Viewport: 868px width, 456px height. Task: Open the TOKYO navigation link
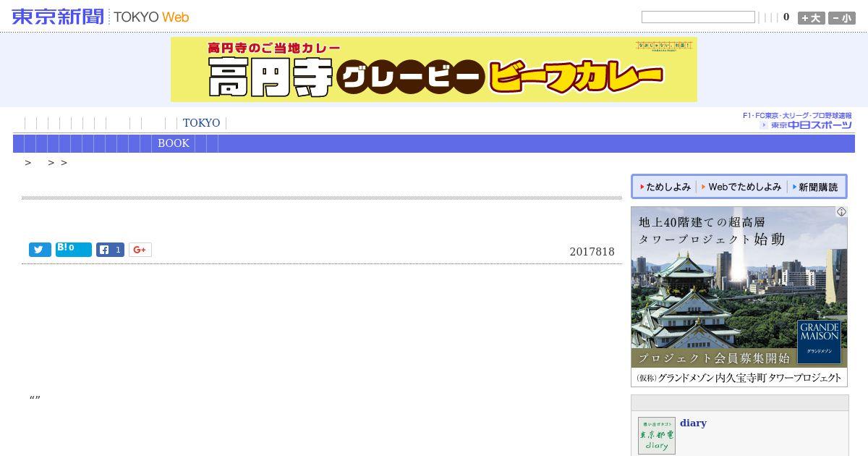tap(201, 123)
